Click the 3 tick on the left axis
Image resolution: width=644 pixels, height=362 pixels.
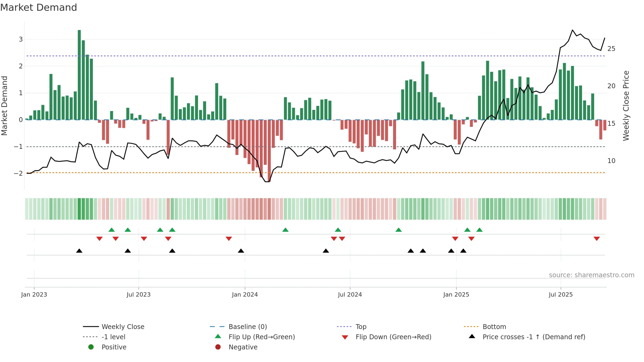[21, 39]
